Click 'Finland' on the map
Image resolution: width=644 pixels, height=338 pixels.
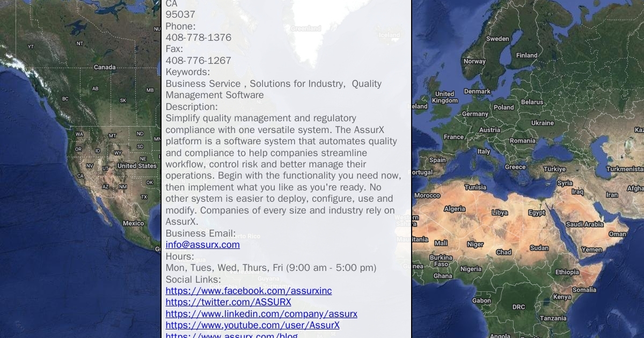(526, 55)
